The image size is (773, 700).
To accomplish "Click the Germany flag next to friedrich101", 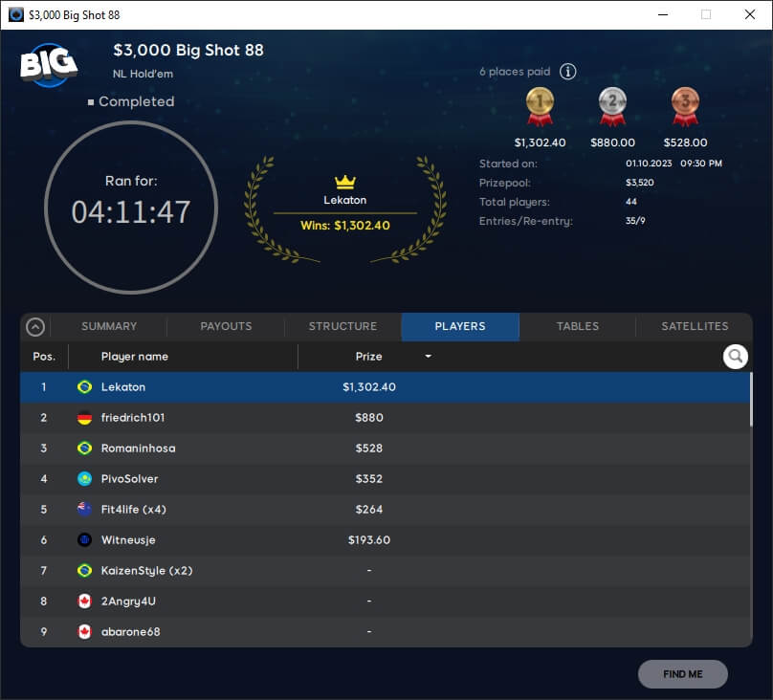I will pos(85,417).
